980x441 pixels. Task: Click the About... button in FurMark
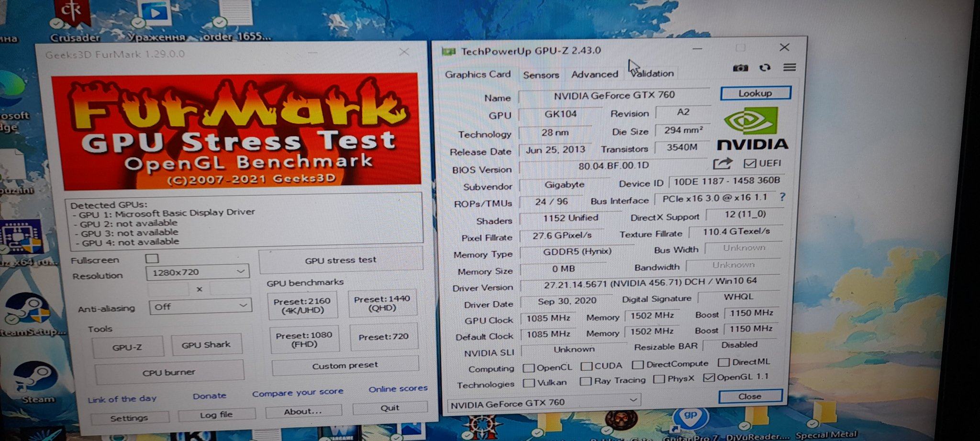tap(303, 411)
